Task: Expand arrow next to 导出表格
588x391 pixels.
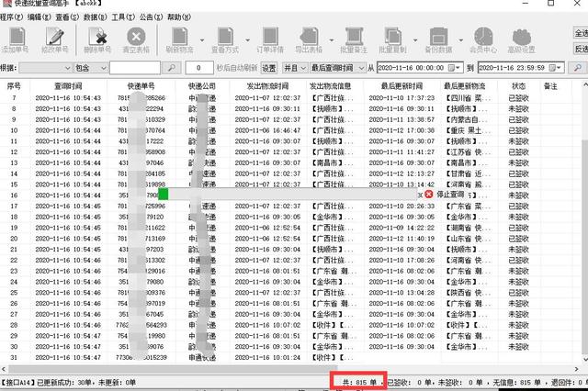Action: click(332, 40)
